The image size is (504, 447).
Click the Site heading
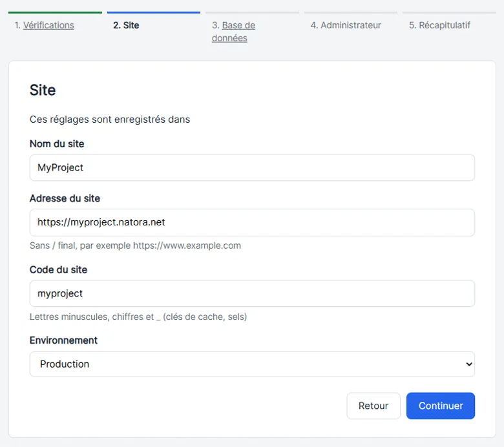(43, 90)
